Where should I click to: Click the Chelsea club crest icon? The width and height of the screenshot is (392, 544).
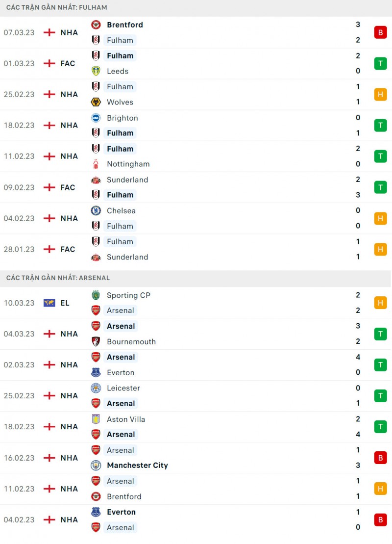pos(96,210)
